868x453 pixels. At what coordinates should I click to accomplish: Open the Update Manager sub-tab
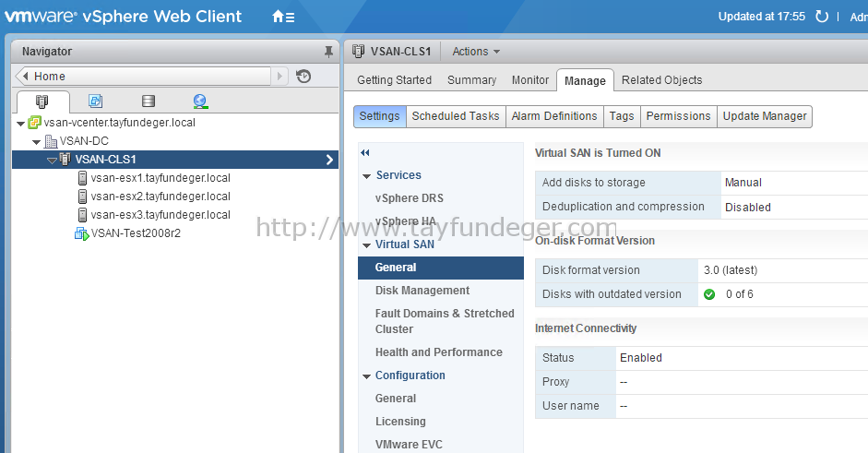pyautogui.click(x=765, y=116)
